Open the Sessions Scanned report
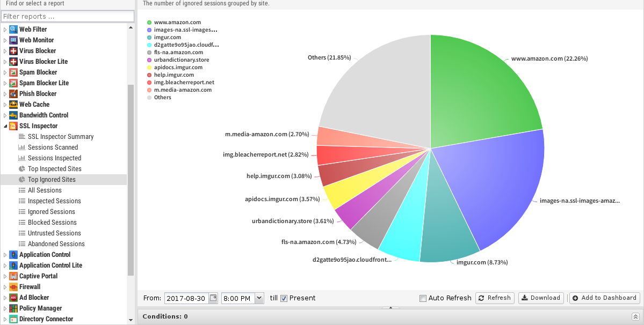 coord(53,147)
